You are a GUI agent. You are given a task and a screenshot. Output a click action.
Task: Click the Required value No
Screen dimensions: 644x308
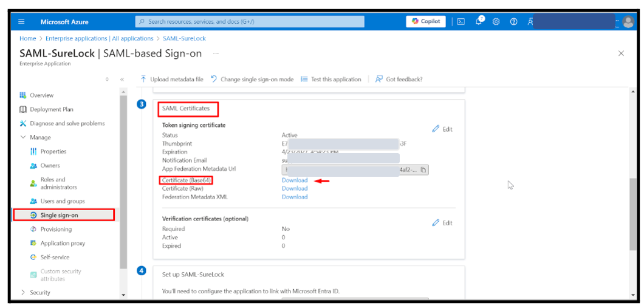(286, 229)
